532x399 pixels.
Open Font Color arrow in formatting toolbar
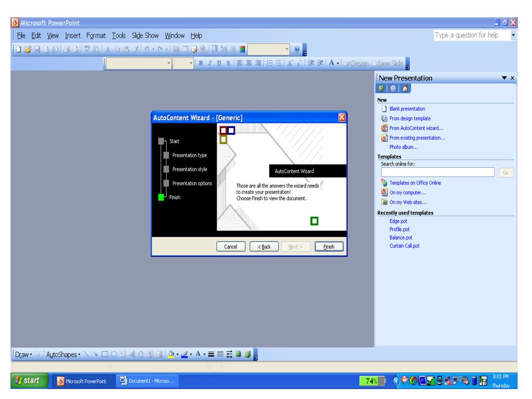tap(338, 63)
